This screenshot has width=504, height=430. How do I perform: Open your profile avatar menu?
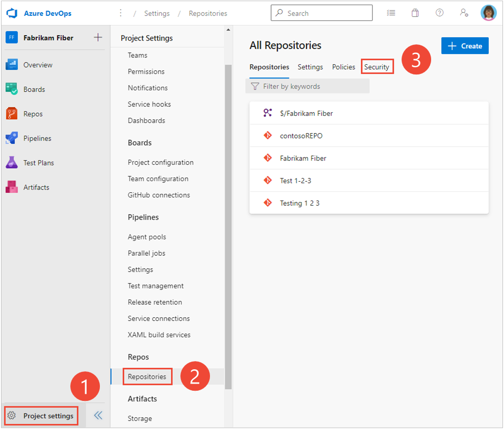[x=488, y=13]
